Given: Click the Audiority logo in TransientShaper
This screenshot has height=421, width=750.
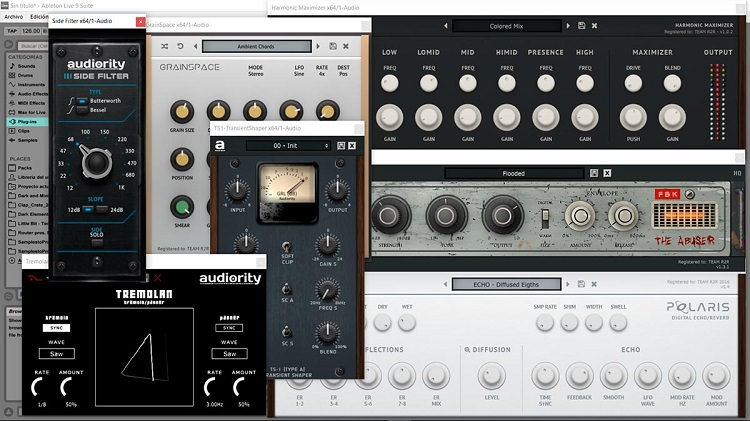Looking at the screenshot, I should coord(219,146).
